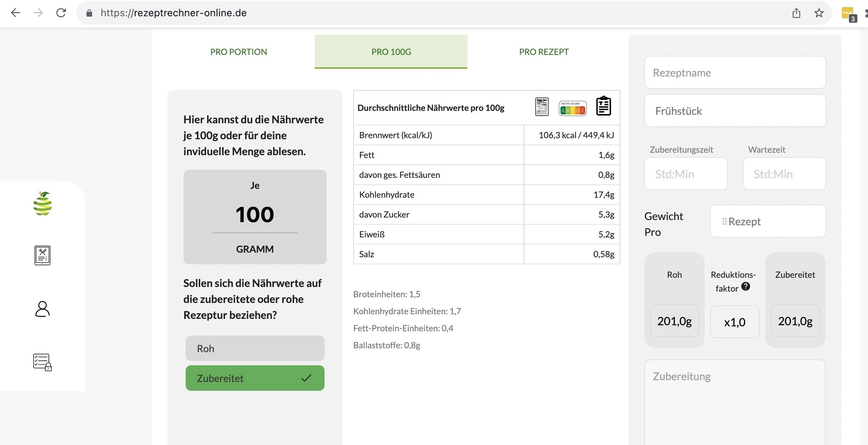Image resolution: width=868 pixels, height=445 pixels.
Task: Select the Roh option
Action: pos(255,348)
